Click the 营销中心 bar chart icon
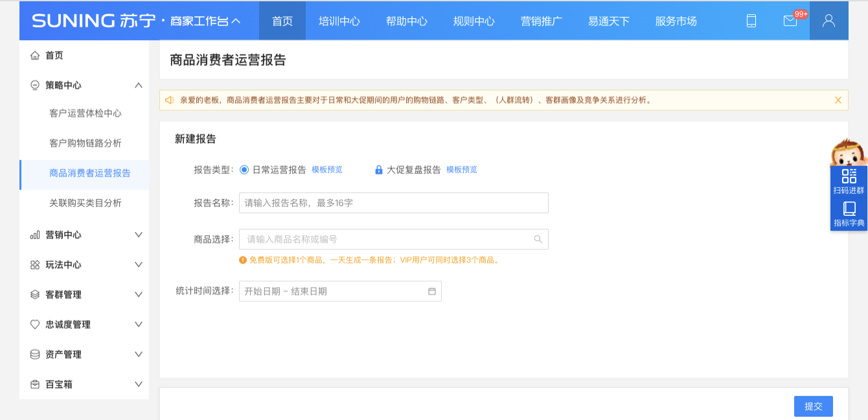The height and width of the screenshot is (420, 868). tap(35, 235)
